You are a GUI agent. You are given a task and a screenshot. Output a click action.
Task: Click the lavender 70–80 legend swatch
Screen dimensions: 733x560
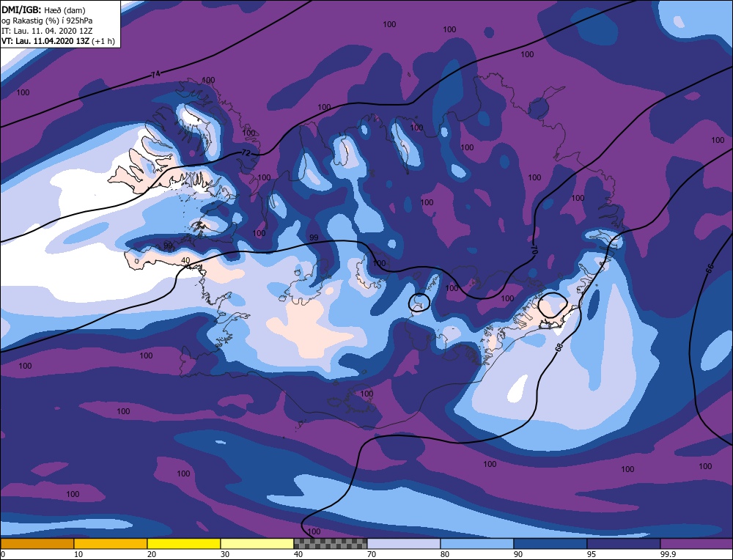[x=403, y=544]
